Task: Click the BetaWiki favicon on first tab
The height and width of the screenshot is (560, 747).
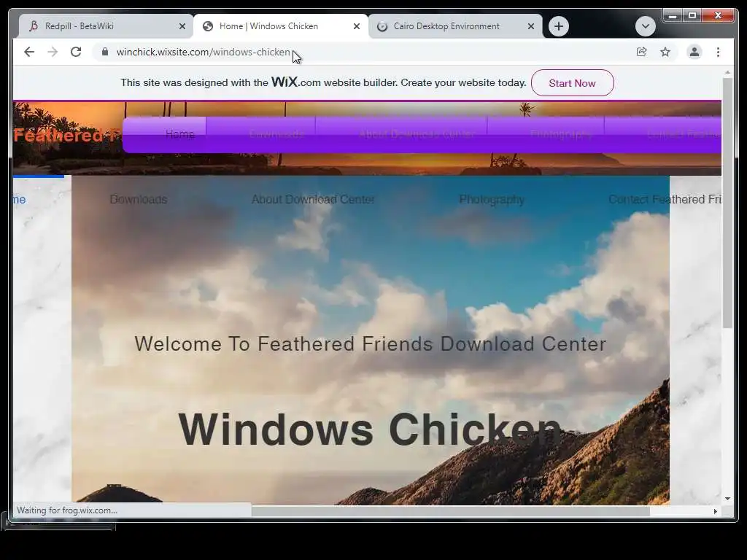Action: tap(34, 26)
